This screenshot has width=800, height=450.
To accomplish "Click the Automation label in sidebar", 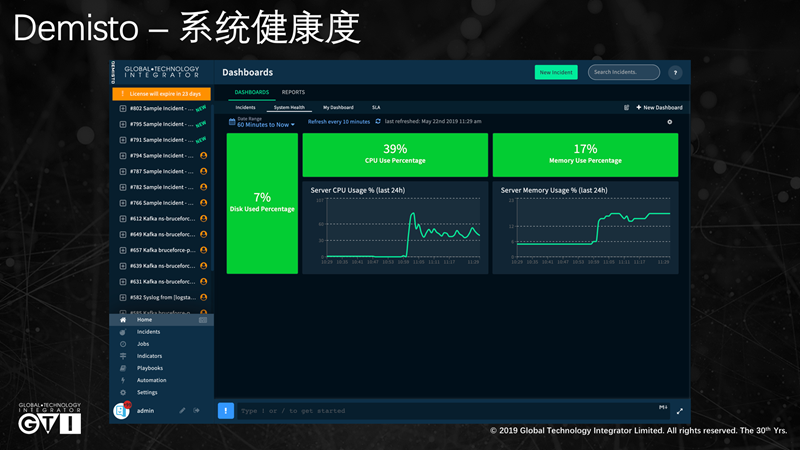I will coord(152,381).
